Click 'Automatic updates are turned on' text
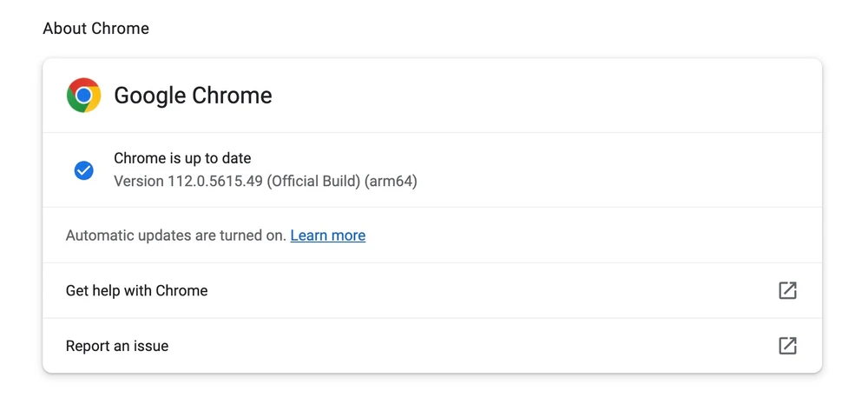 175,235
